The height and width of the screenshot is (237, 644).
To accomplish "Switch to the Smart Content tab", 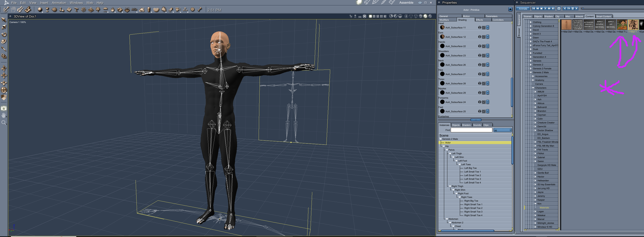I will coord(604,16).
